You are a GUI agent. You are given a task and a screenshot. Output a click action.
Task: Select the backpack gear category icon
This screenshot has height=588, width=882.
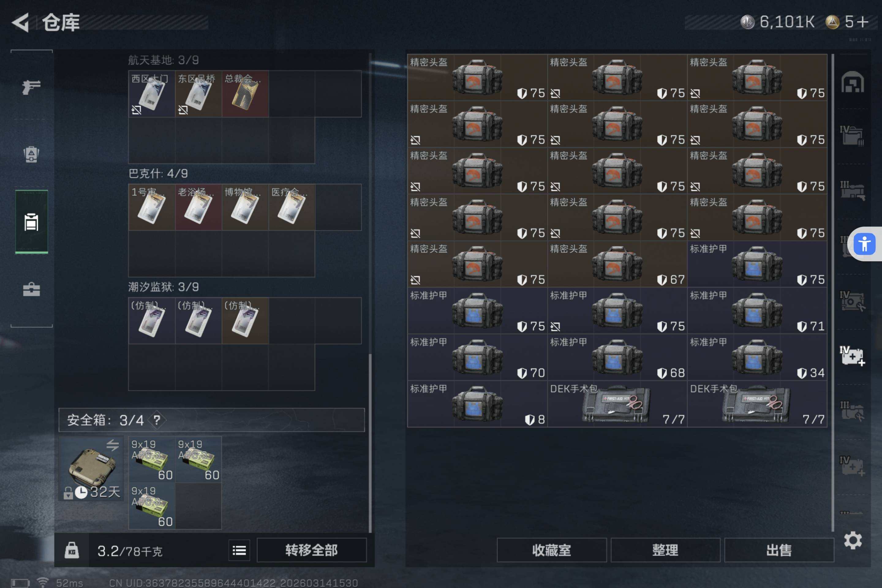[x=32, y=154]
